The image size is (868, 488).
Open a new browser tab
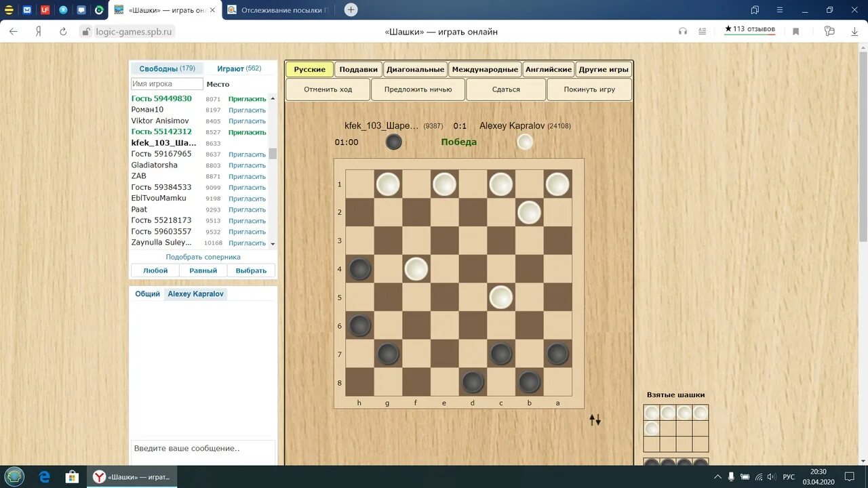(350, 9)
